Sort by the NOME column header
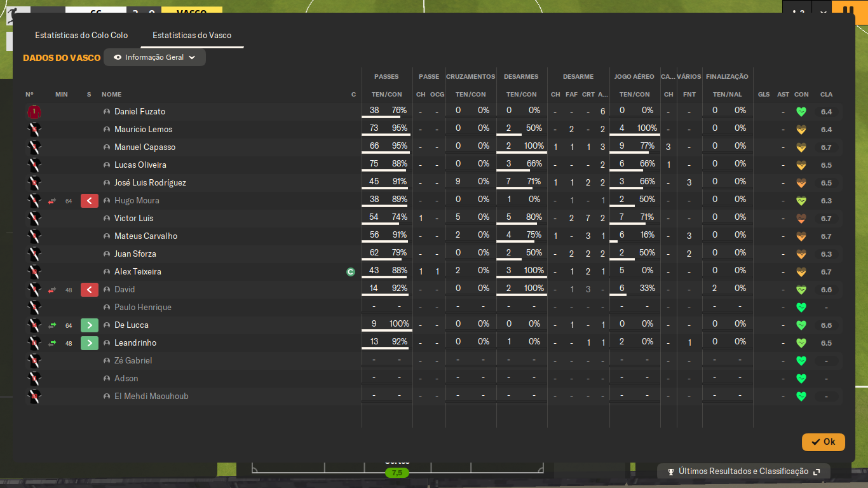 111,95
